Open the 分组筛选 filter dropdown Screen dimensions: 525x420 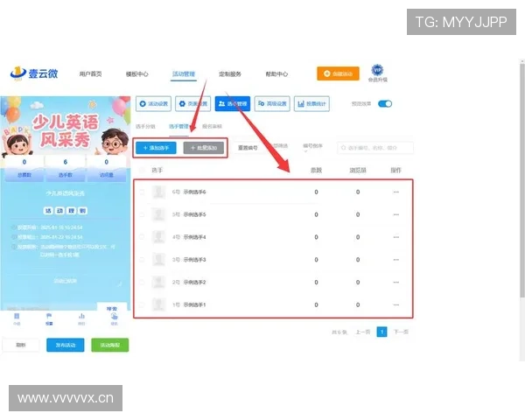(x=279, y=146)
